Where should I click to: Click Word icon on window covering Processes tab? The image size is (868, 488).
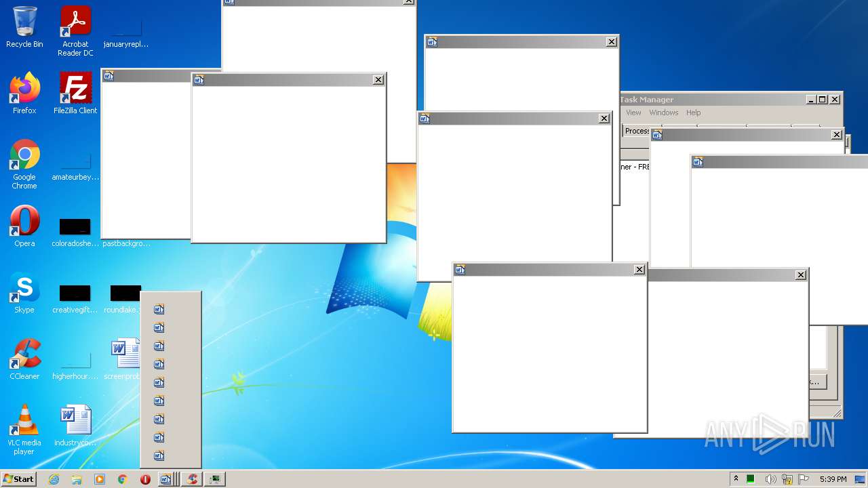click(x=656, y=135)
